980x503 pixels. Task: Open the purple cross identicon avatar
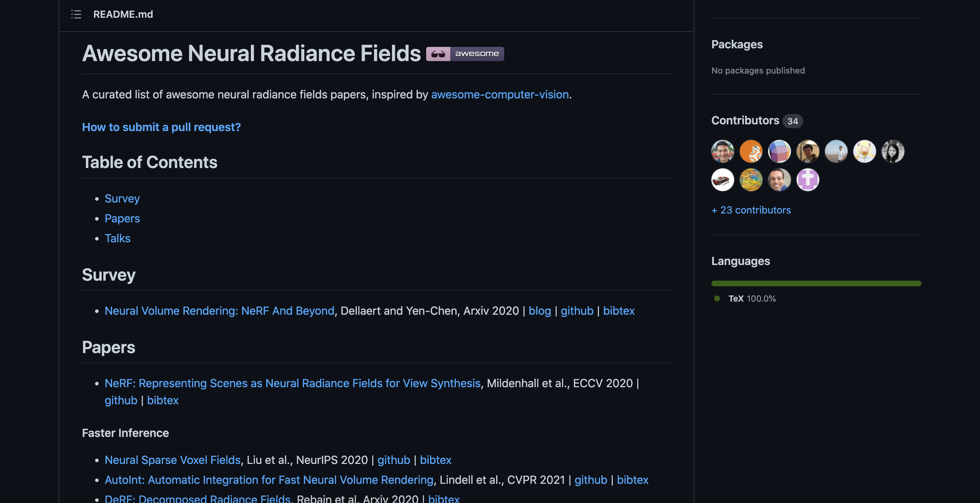tap(808, 180)
